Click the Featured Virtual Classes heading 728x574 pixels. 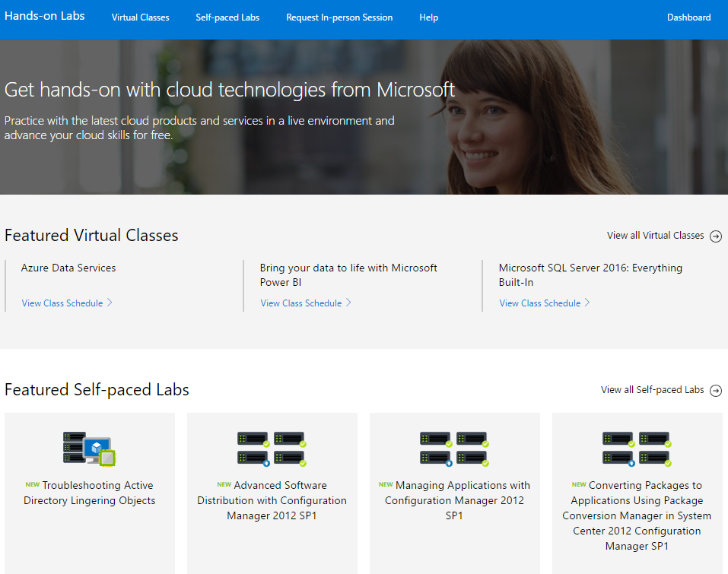pyautogui.click(x=91, y=235)
